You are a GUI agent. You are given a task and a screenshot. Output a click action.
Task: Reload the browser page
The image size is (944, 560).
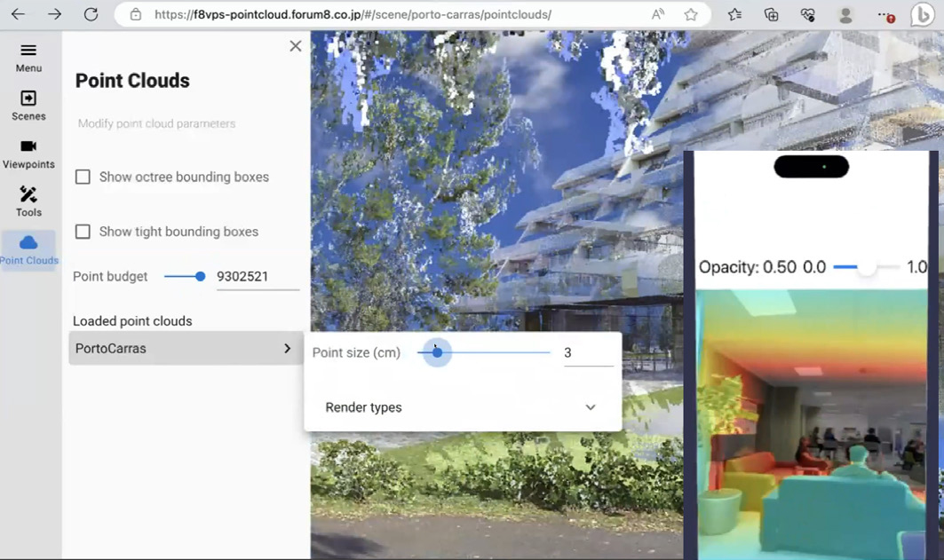click(x=91, y=14)
